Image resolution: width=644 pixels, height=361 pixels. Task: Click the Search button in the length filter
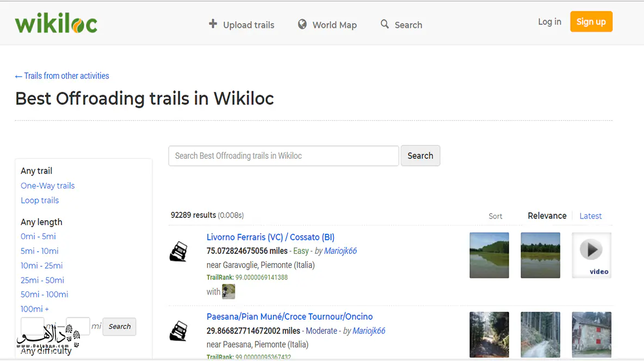click(120, 327)
